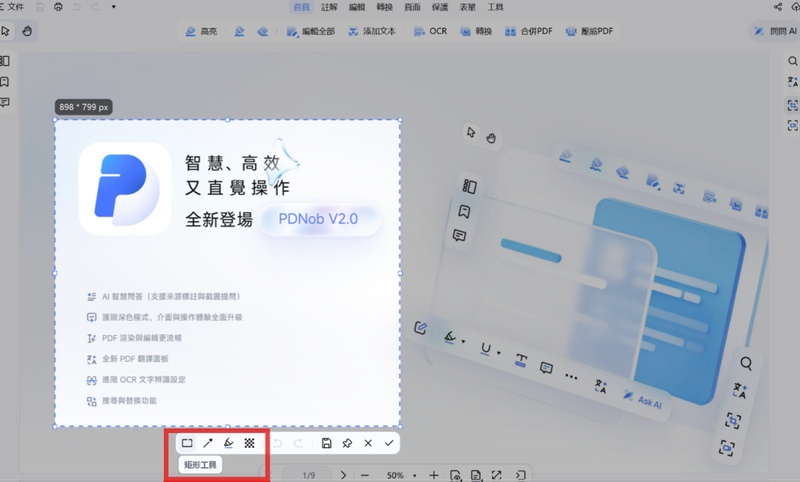Open the translate panel in right sidebar

[x=792, y=82]
